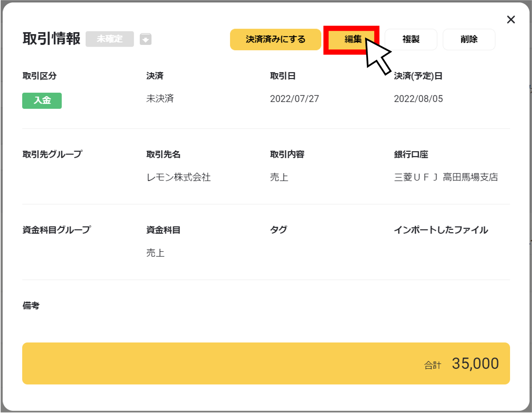This screenshot has width=532, height=413.
Task: Click the 削除 button
Action: 469,39
